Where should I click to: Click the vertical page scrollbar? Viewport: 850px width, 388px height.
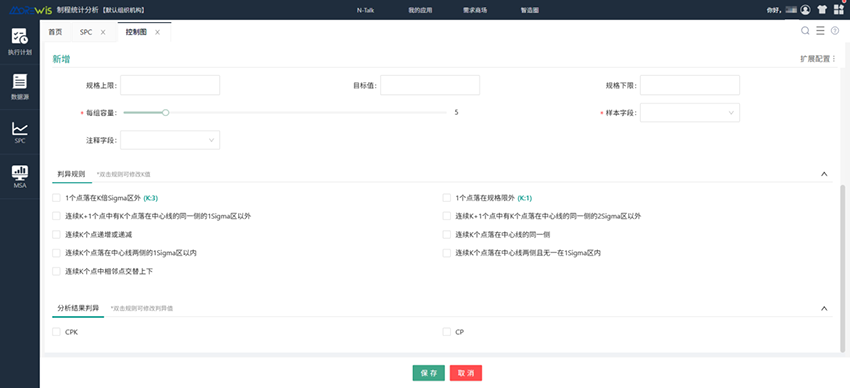pos(842,268)
